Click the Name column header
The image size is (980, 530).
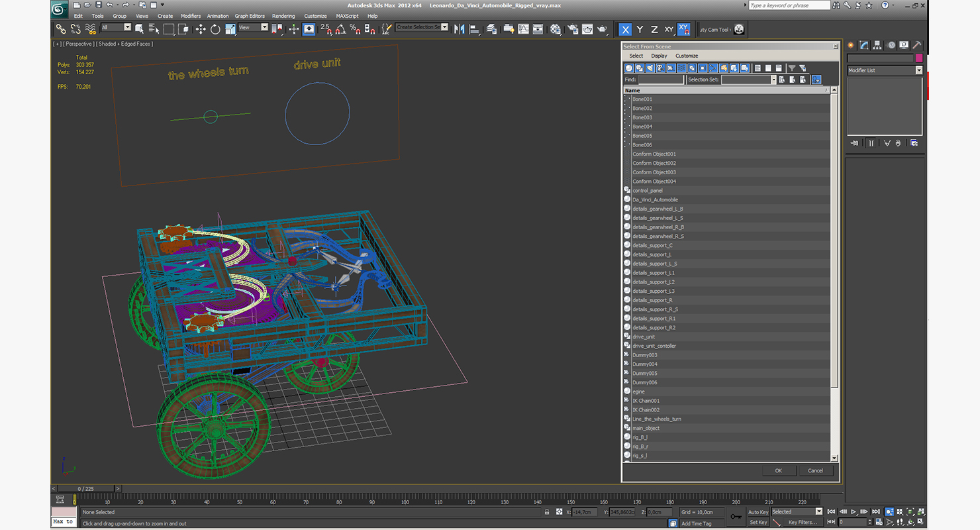(727, 90)
